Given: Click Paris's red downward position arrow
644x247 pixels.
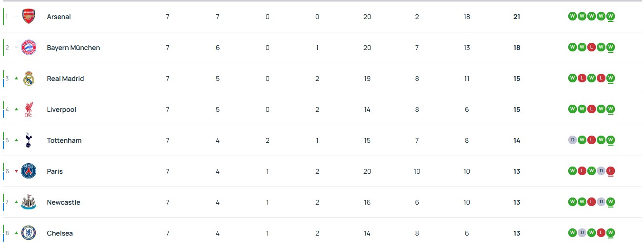Looking at the screenshot, I should pos(16,171).
